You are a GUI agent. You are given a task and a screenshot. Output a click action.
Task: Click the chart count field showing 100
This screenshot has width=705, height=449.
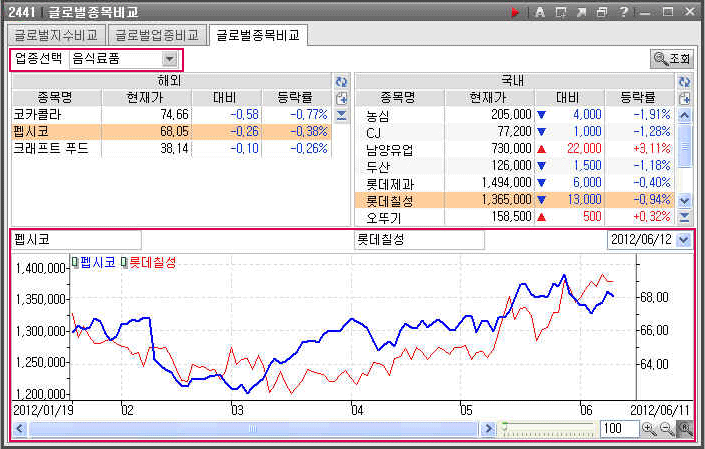619,429
